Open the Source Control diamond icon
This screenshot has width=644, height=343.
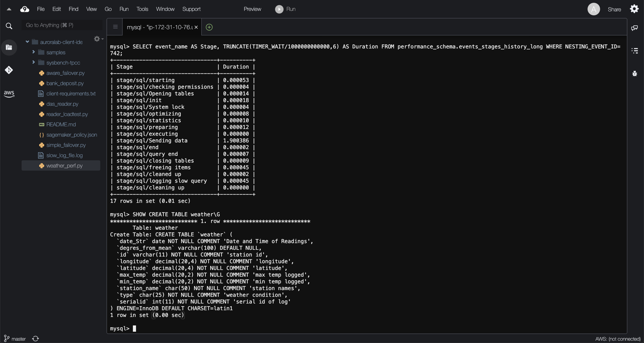[9, 70]
